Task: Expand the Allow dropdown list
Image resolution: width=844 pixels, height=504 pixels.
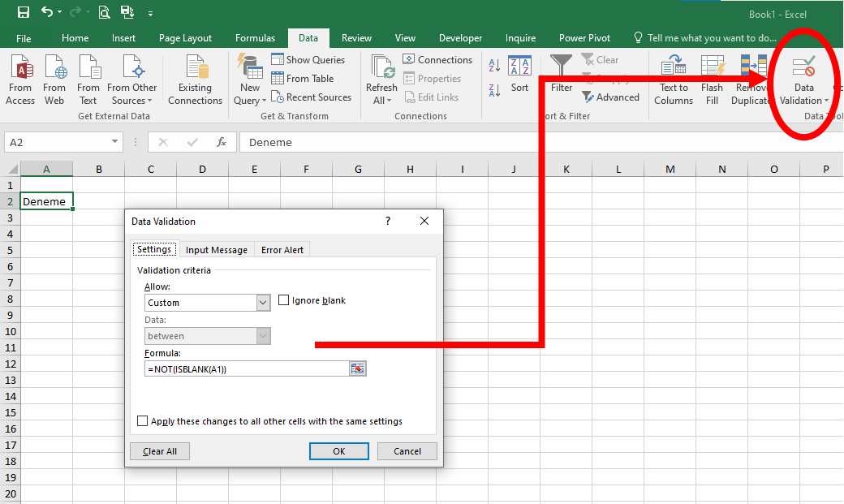Action: tap(263, 303)
